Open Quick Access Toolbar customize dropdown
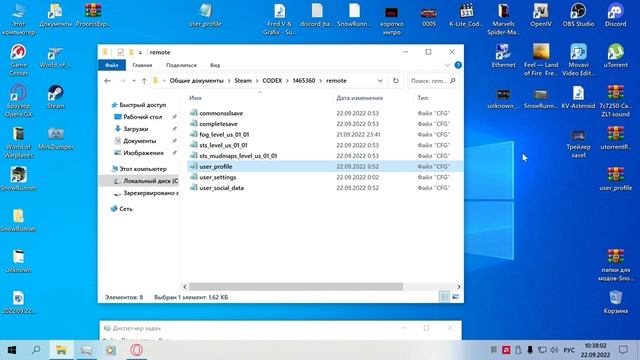The width and height of the screenshot is (640, 360). click(x=140, y=52)
